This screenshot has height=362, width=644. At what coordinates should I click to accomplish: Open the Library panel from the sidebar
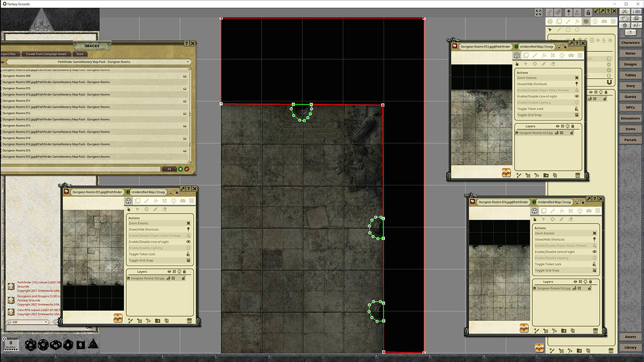[x=630, y=347]
